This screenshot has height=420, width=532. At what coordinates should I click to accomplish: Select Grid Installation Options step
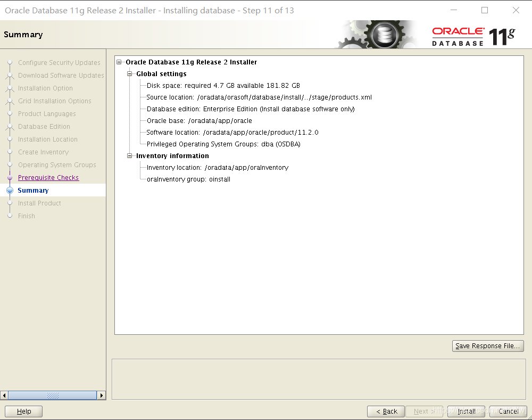55,101
